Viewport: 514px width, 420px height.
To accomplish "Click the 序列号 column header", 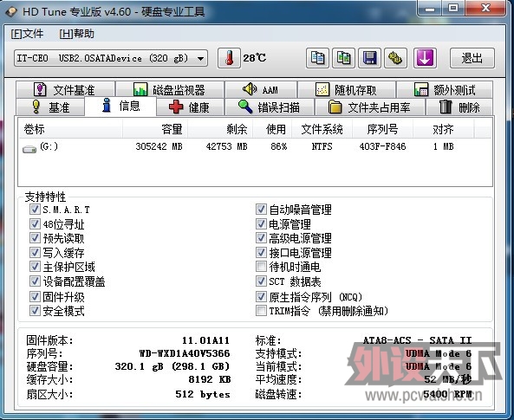I will click(383, 129).
